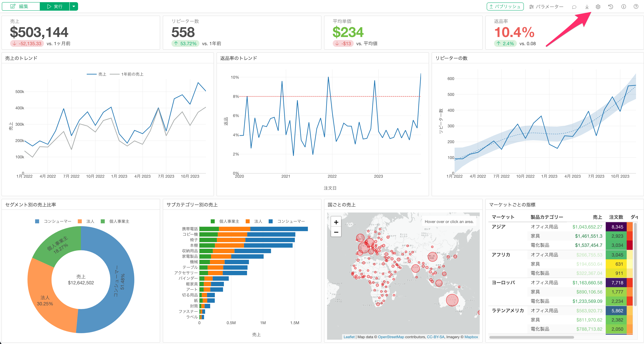
Task: Click the 実行 run button
Action: pyautogui.click(x=55, y=6)
